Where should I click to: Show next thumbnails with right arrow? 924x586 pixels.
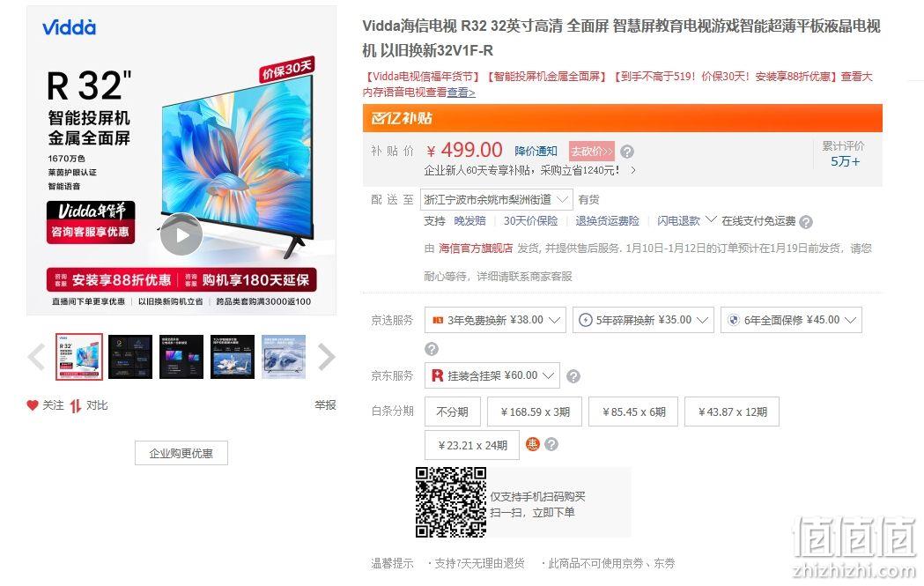point(327,357)
